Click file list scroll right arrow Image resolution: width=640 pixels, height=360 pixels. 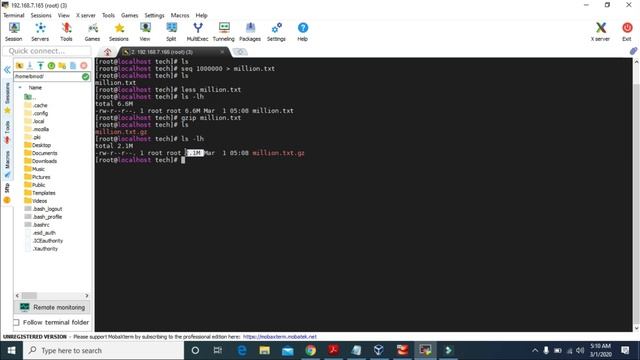pos(87,296)
